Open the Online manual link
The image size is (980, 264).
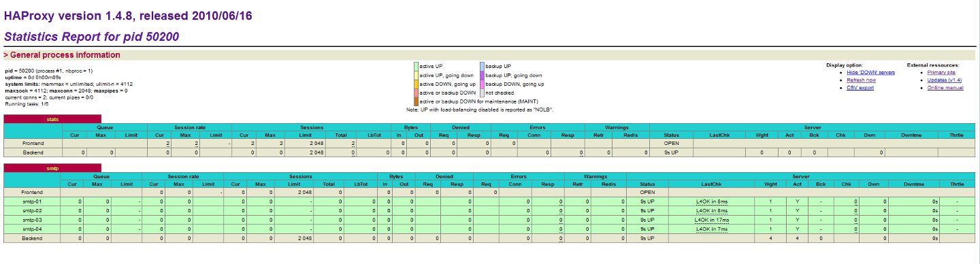pos(945,88)
